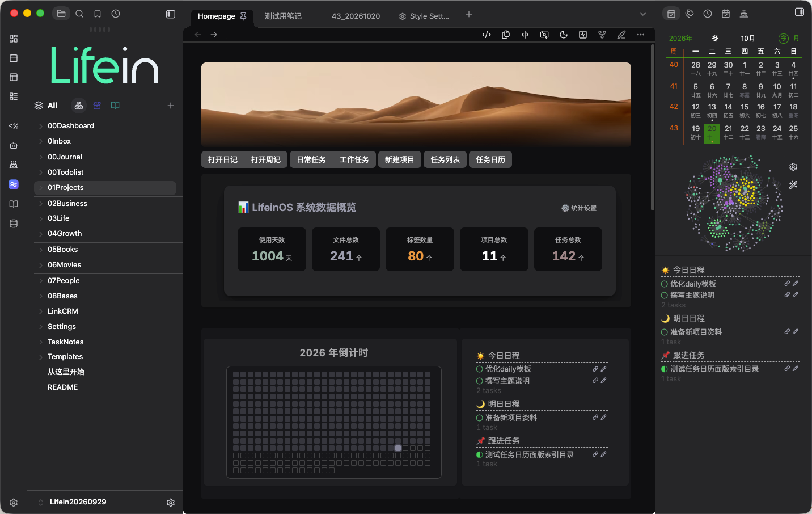The width and height of the screenshot is (812, 514).
Task: Click the note's vertical scrollbar
Action: point(652,128)
